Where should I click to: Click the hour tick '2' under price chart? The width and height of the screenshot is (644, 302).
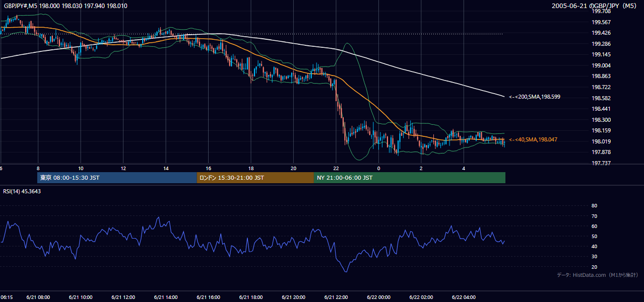[x=421, y=168]
